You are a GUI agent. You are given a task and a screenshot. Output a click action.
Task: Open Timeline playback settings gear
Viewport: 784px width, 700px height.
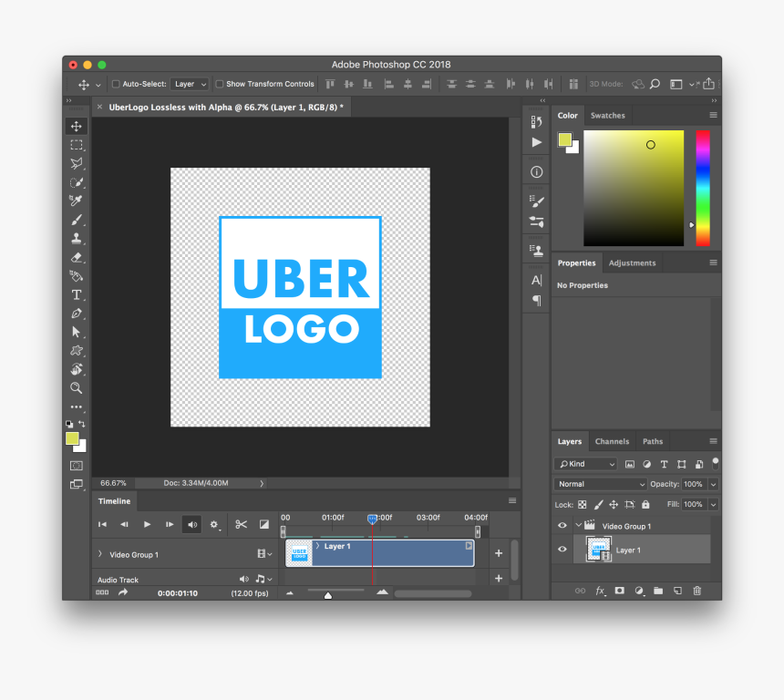coord(214,524)
